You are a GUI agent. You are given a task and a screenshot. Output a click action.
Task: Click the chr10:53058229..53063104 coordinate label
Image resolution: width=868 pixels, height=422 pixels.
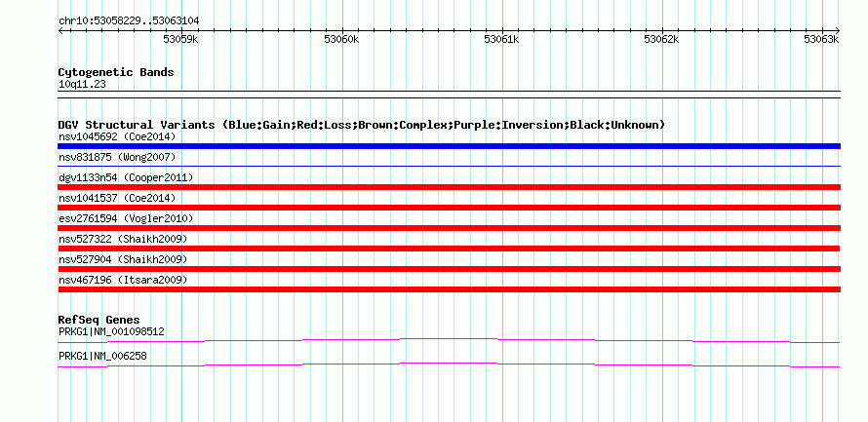129,21
